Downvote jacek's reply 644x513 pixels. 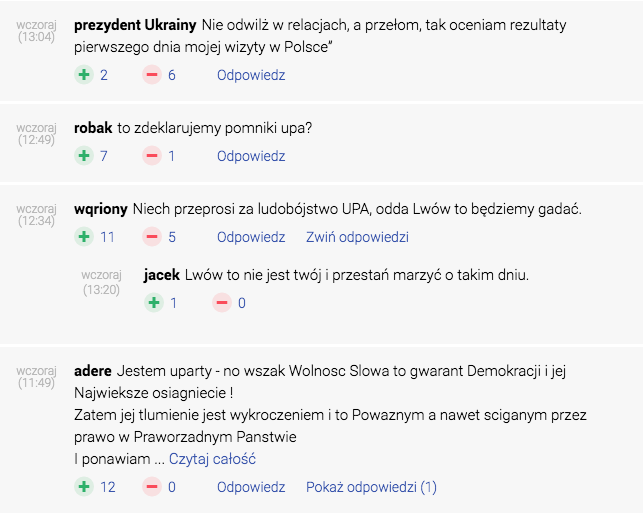(x=222, y=303)
